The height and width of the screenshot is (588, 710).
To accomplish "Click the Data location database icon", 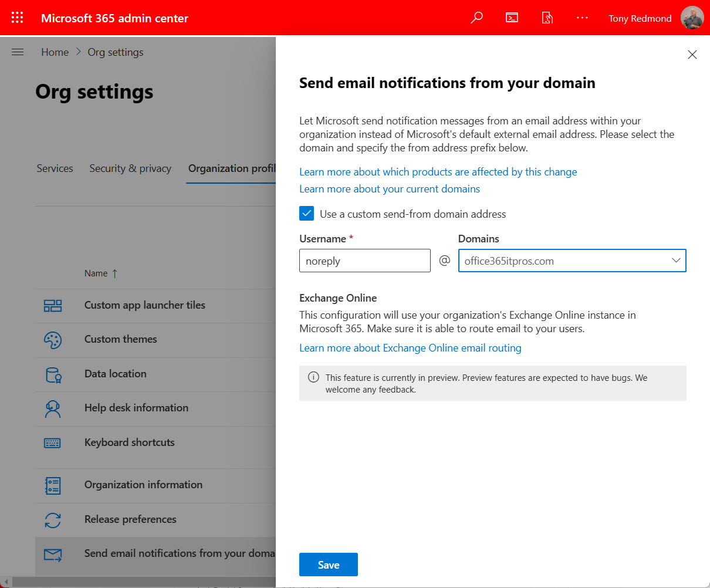I will (x=53, y=374).
